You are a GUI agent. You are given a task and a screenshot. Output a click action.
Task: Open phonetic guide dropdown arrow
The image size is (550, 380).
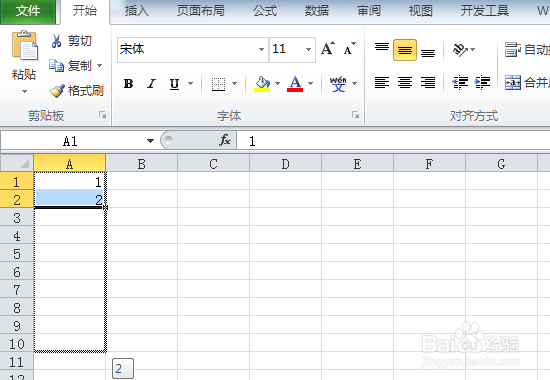pos(354,84)
